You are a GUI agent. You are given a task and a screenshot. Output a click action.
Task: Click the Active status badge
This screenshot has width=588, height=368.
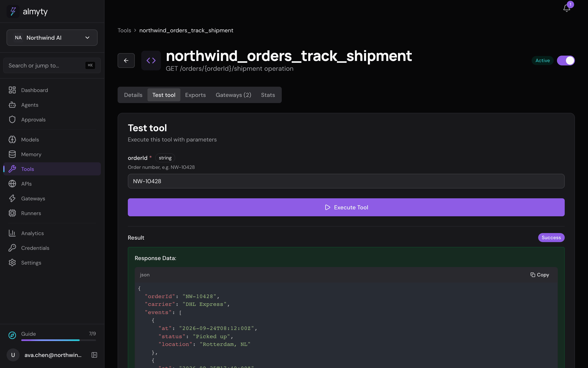542,60
